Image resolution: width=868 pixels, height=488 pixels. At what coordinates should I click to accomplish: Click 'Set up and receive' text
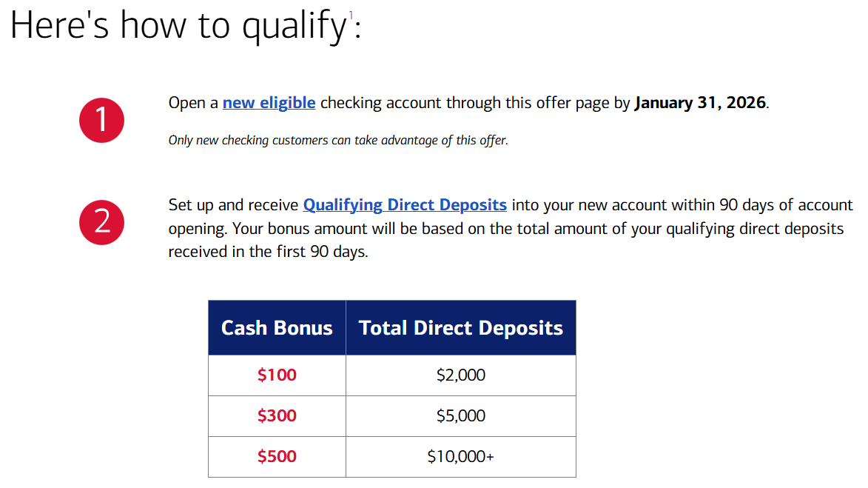pos(233,205)
